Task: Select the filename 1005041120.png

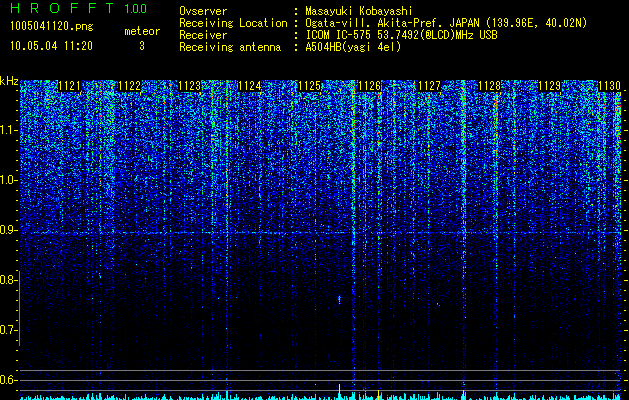Action: click(x=52, y=27)
